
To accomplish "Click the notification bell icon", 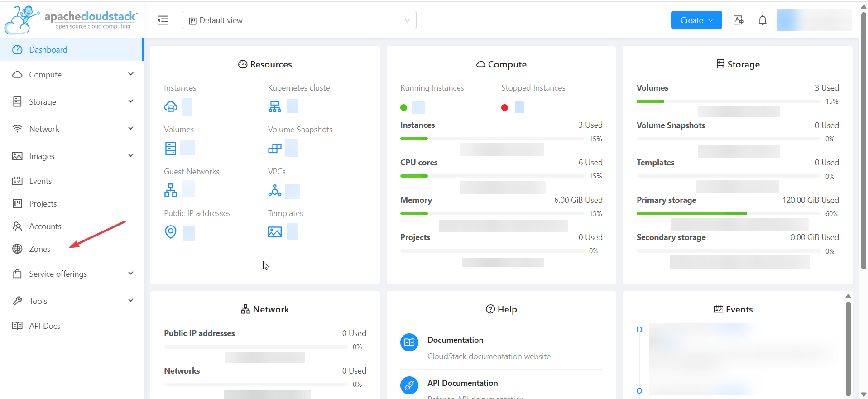I will 762,20.
